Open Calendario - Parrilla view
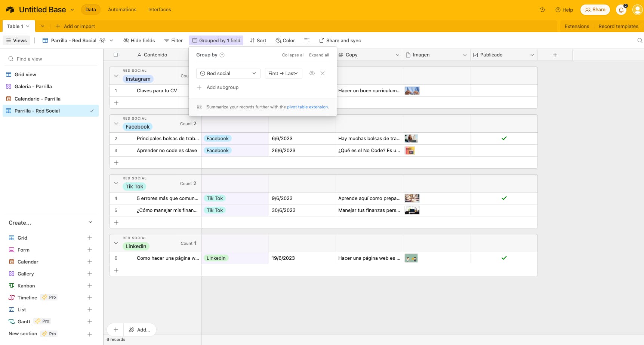Viewport: 644px width, 345px height. pyautogui.click(x=50, y=99)
